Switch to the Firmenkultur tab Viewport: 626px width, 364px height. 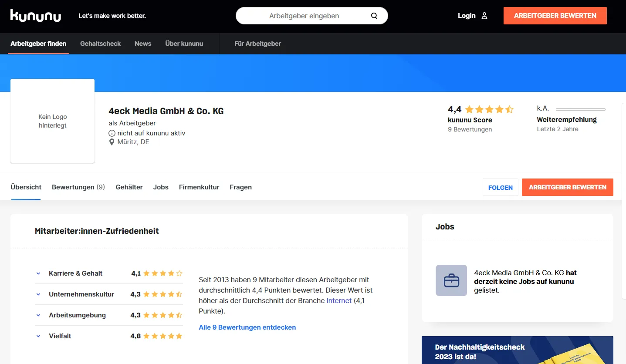click(199, 187)
